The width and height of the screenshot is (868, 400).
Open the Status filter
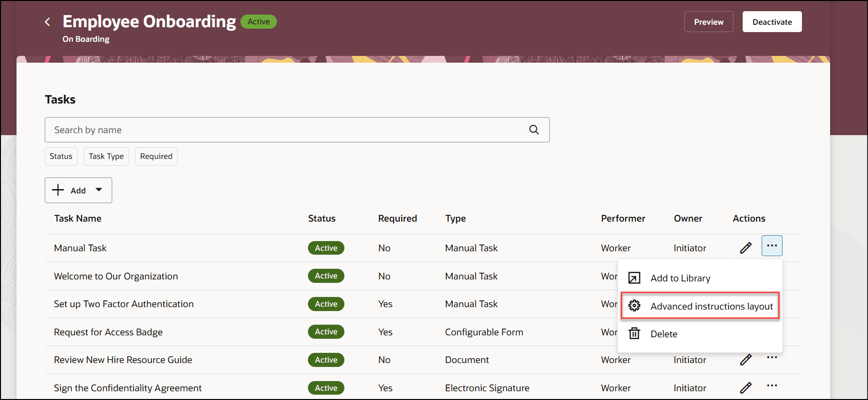point(61,157)
